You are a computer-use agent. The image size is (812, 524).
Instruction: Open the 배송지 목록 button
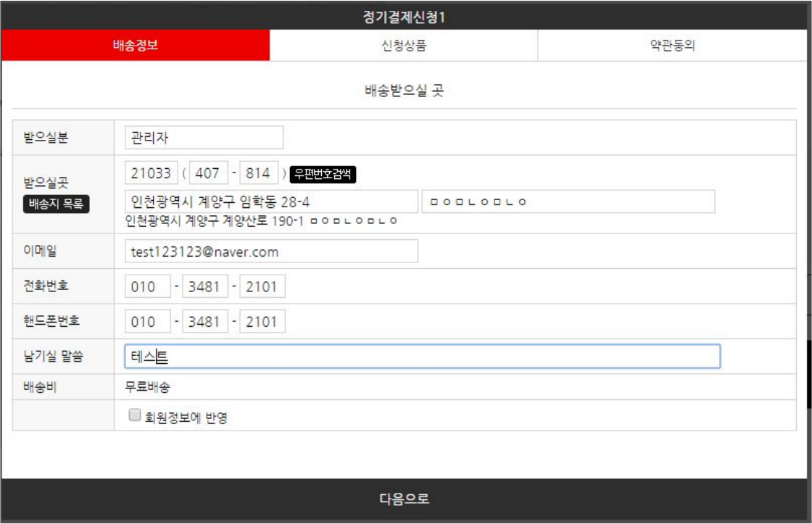[57, 204]
